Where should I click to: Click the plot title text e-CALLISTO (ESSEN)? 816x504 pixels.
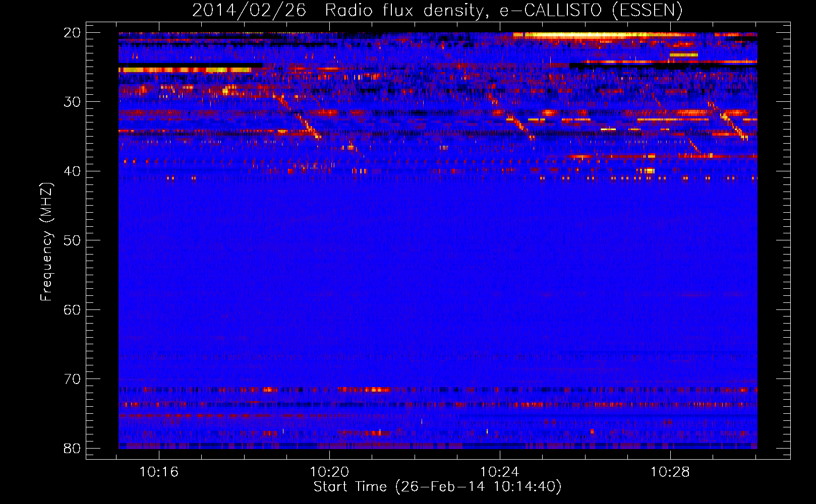tap(591, 10)
